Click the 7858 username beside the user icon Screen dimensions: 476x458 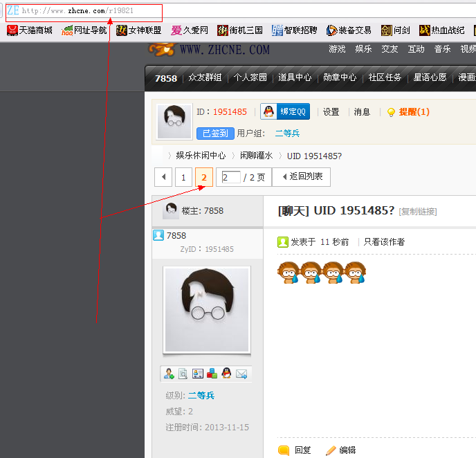click(x=176, y=235)
